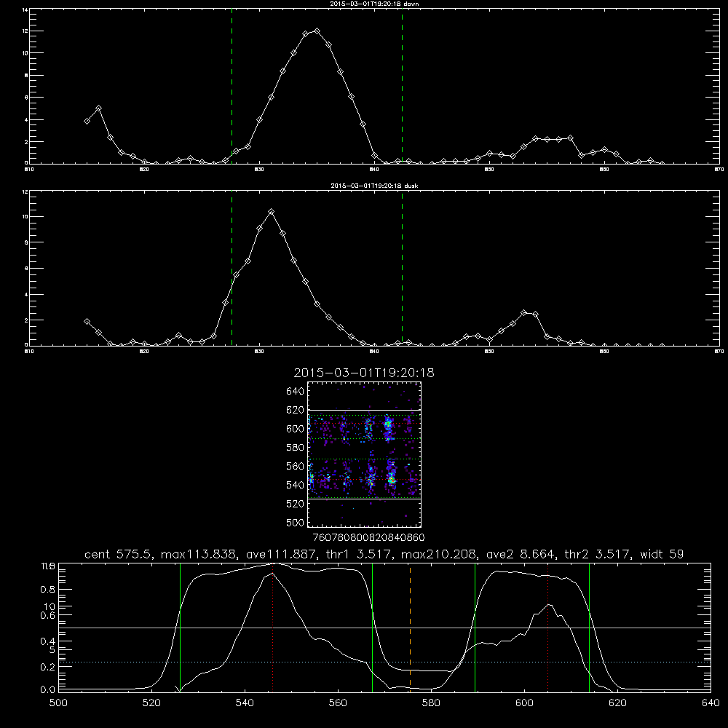Click the leftmost solid green line in bottom plot
The image size is (728, 728).
[180, 627]
